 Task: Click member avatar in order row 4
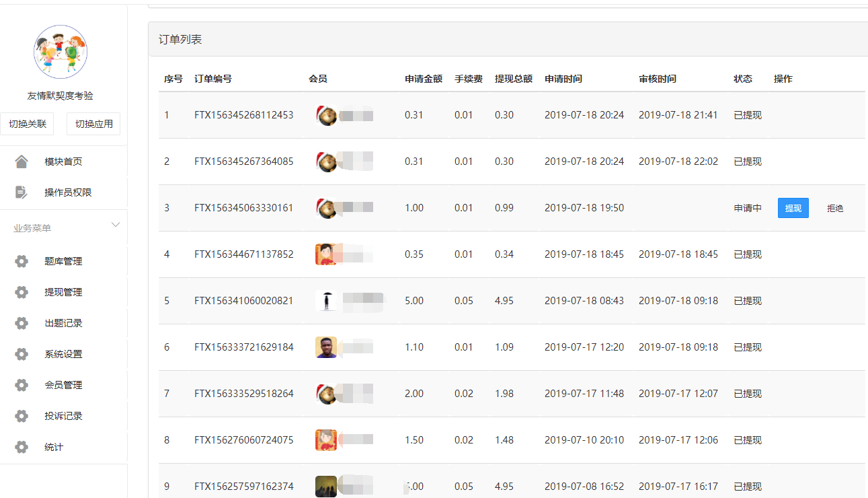(326, 254)
